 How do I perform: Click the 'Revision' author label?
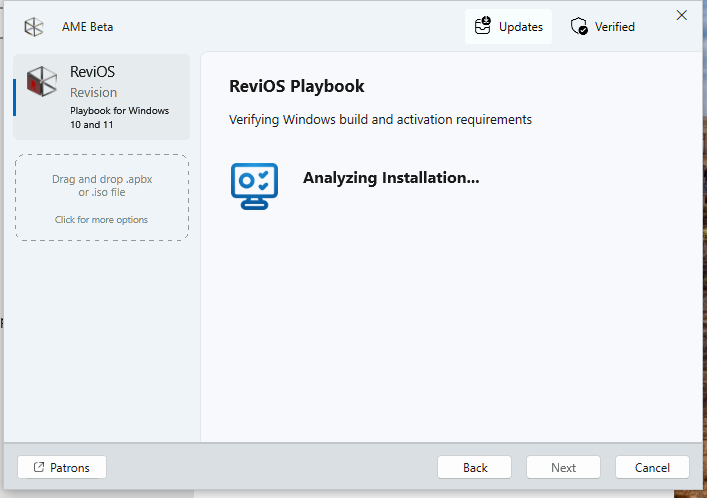tap(93, 92)
